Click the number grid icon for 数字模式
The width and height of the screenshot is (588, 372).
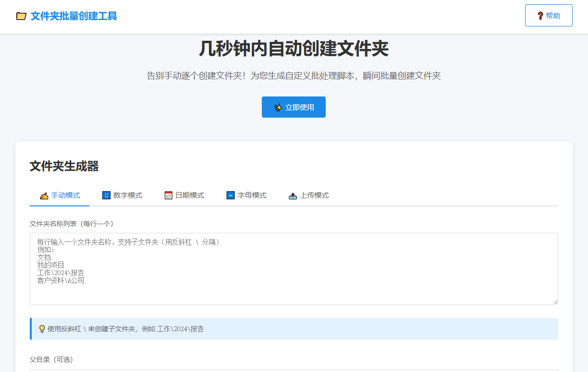(106, 195)
